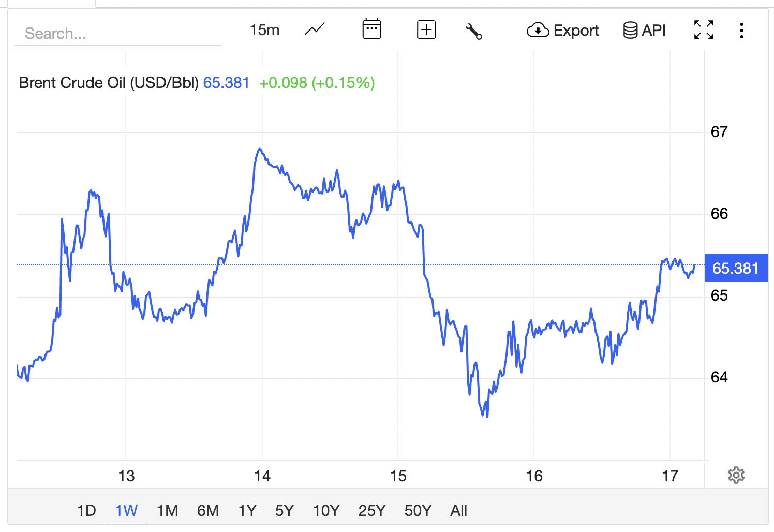Select the 5Y time range
Viewport: 774px width, 532px height.
pos(285,511)
